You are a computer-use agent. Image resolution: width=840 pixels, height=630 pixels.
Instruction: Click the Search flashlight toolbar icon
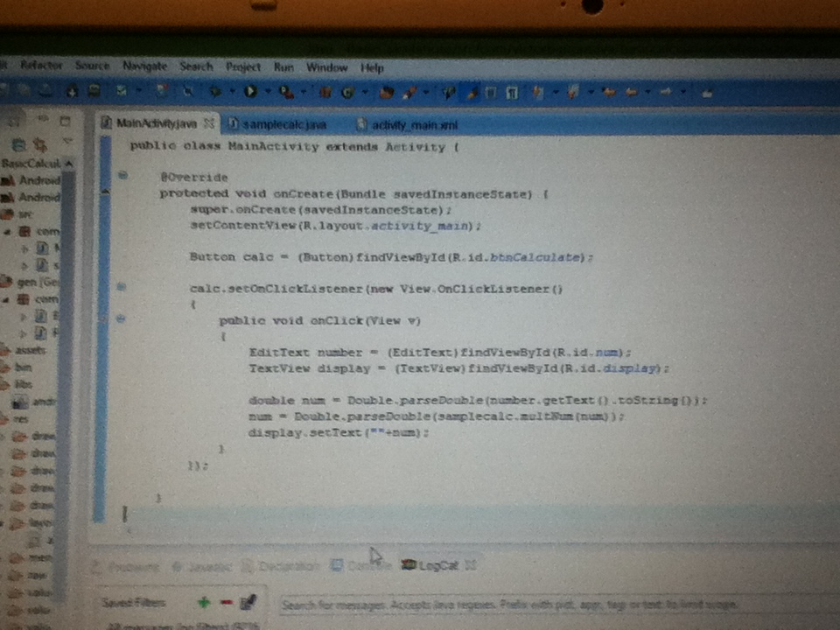(x=409, y=93)
